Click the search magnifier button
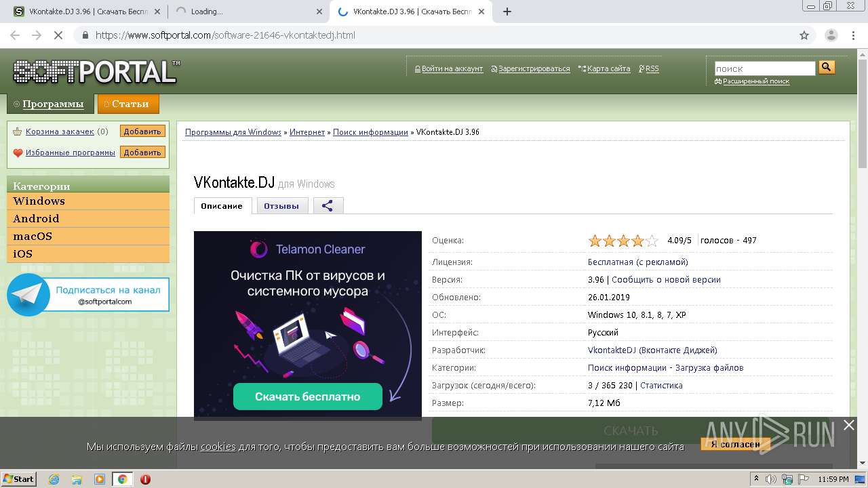The width and height of the screenshot is (868, 488). tap(827, 67)
